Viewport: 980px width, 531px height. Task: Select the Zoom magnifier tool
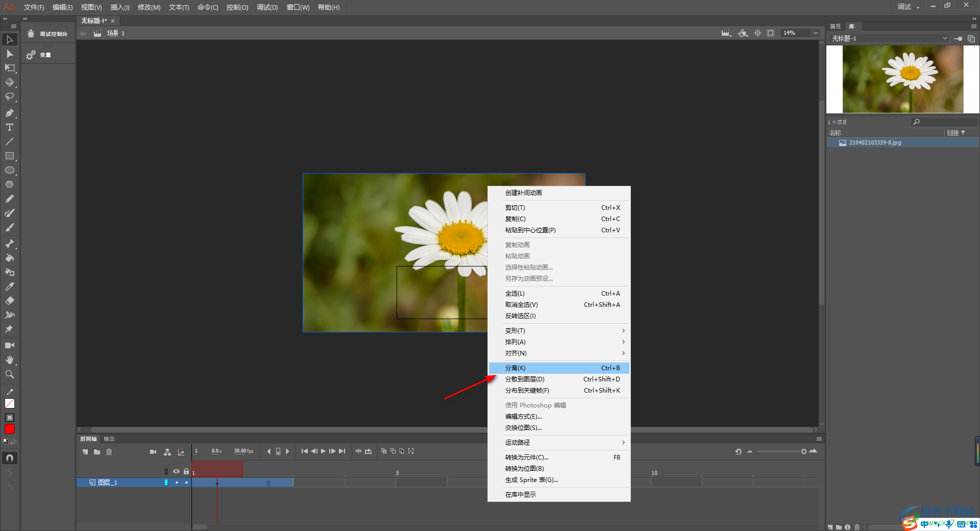coord(9,374)
